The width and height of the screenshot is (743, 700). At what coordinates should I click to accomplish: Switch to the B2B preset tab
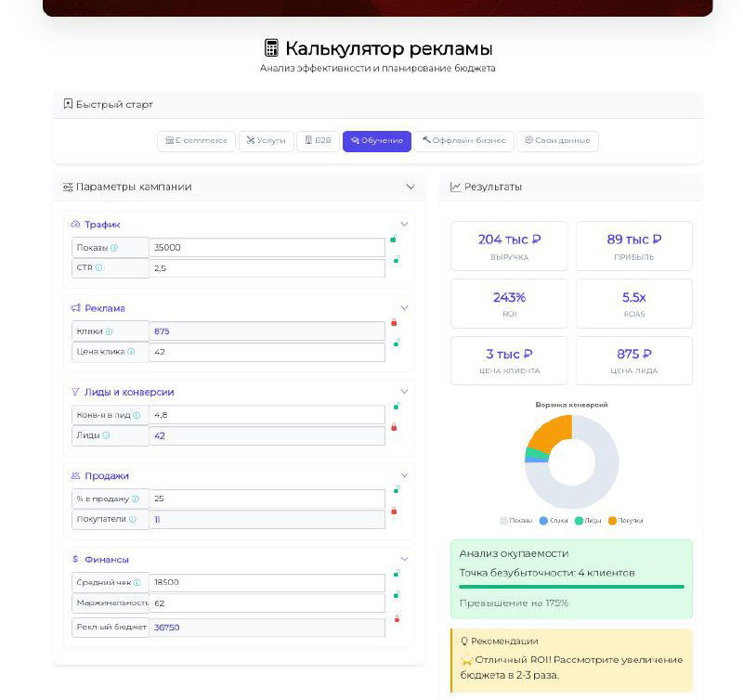[x=318, y=140]
